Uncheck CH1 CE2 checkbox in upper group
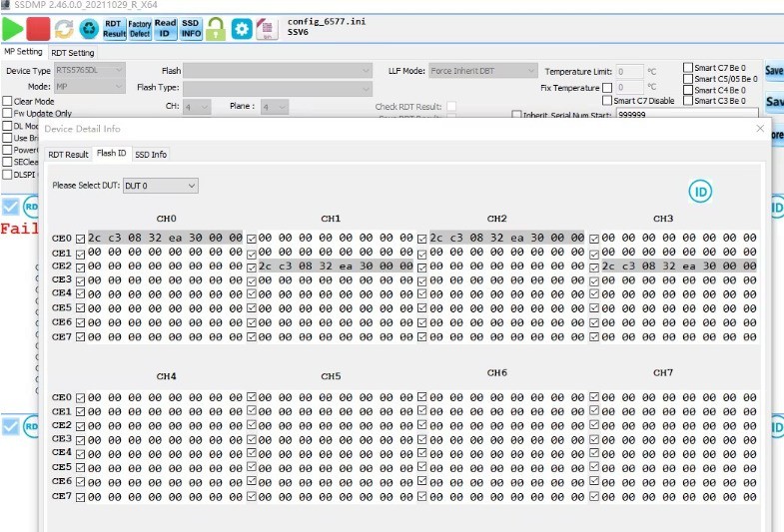 pos(252,267)
